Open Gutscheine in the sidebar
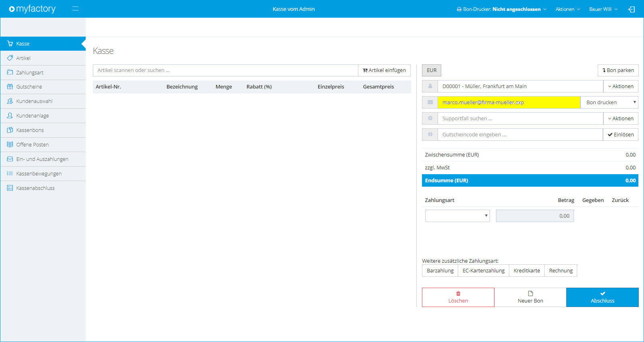Screen dimensions: 644x342 [x=43, y=87]
